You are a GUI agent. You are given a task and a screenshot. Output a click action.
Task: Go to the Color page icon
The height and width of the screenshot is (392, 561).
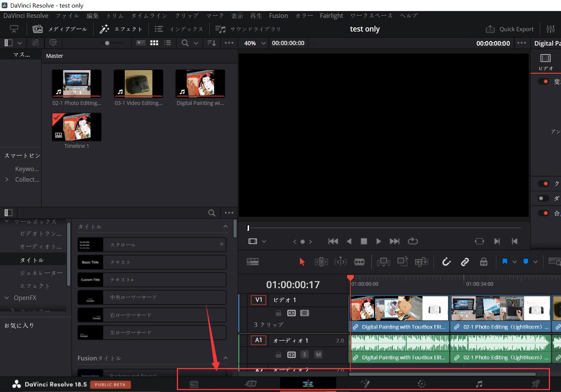[422, 384]
